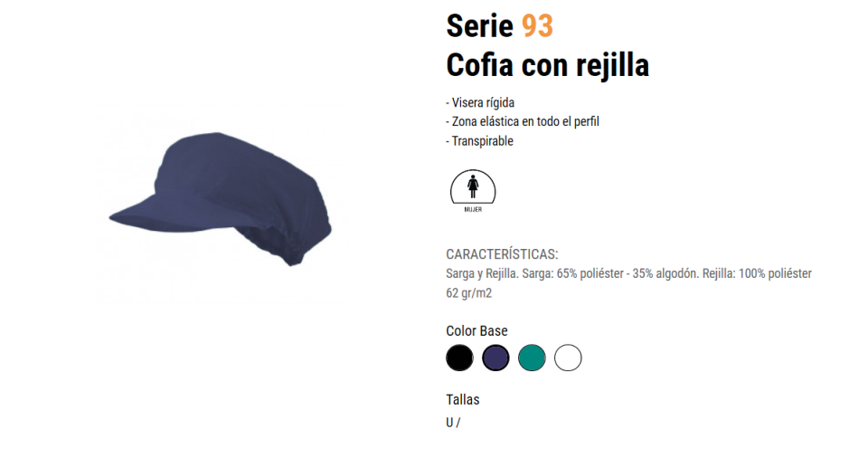
Task: Click the Transpirable feature line
Action: (x=479, y=141)
